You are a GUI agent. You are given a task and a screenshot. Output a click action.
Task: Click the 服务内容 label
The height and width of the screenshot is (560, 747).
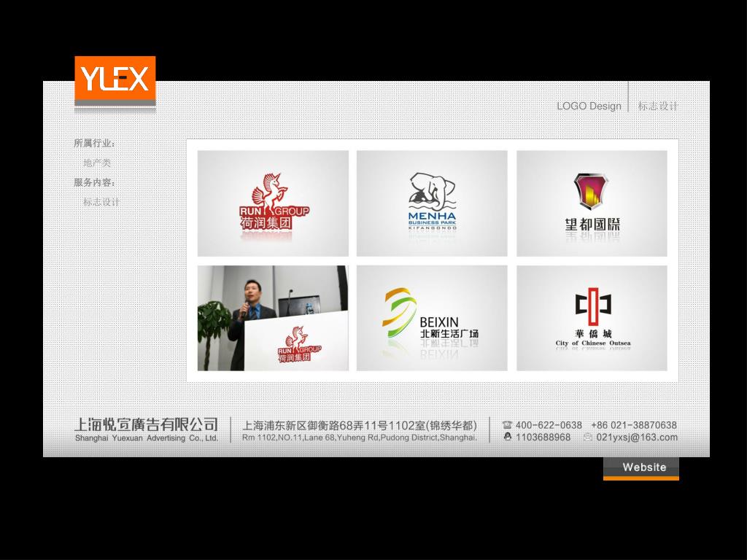94,182
